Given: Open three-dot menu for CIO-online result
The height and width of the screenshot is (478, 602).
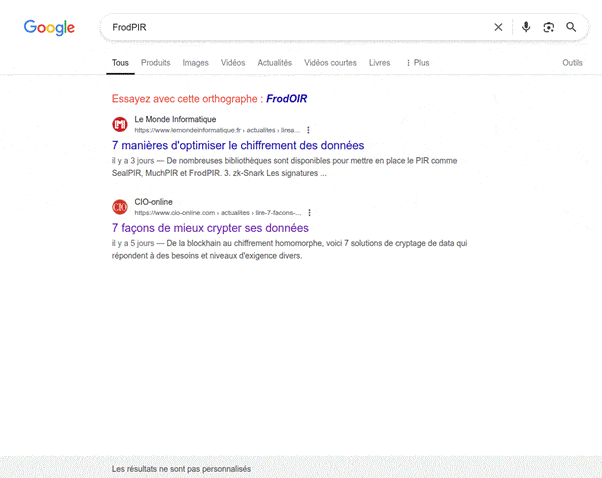Looking at the screenshot, I should click(x=310, y=213).
